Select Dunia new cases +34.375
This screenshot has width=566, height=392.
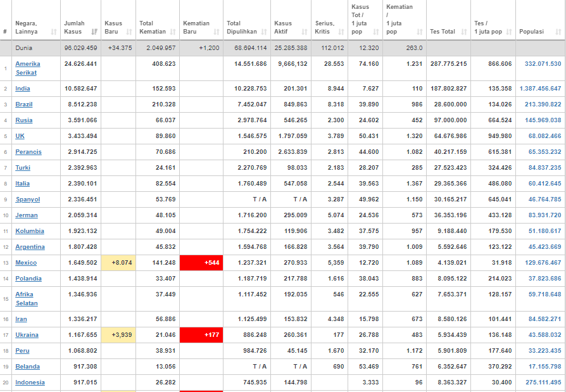point(120,48)
